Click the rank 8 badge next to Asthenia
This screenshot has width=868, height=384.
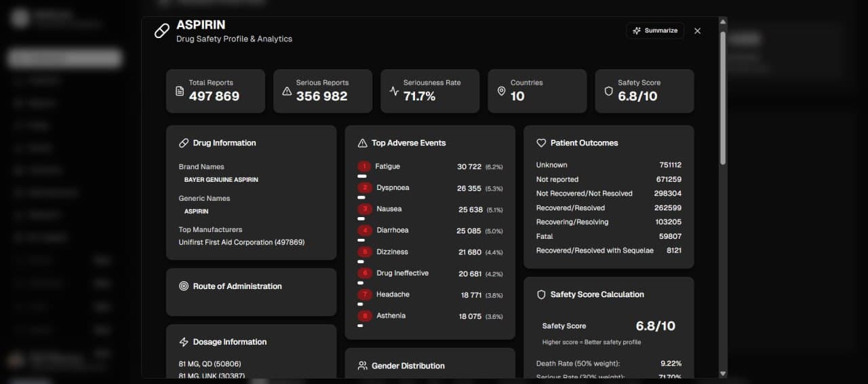[365, 316]
